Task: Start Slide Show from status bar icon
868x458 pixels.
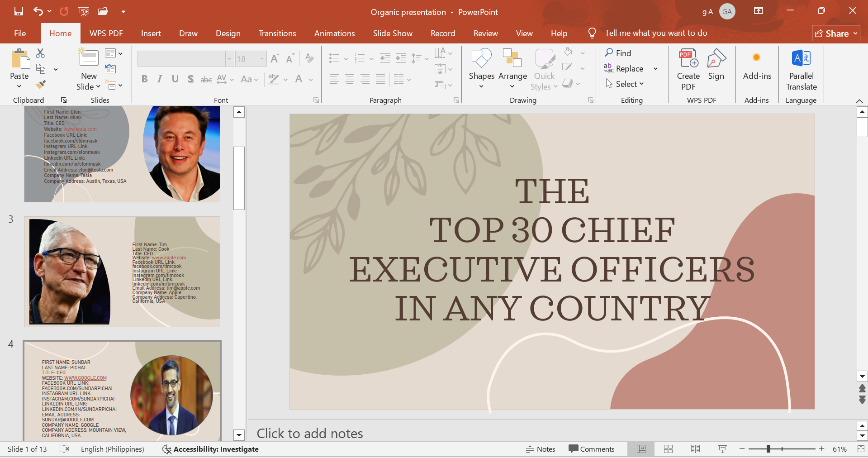Action: pyautogui.click(x=722, y=449)
